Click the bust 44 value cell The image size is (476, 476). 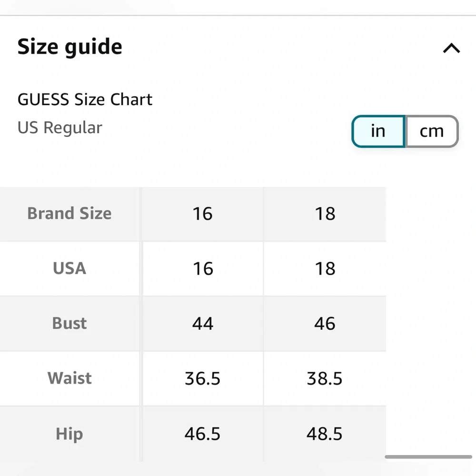point(203,323)
